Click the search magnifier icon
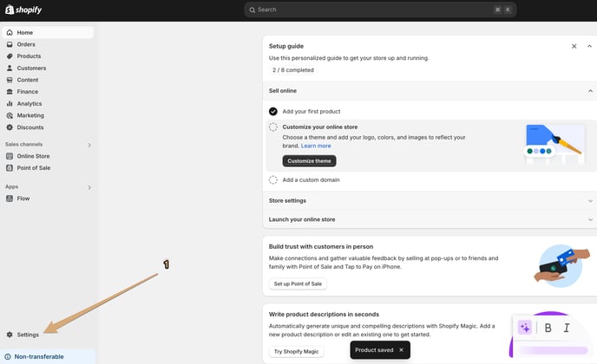 [x=252, y=10]
